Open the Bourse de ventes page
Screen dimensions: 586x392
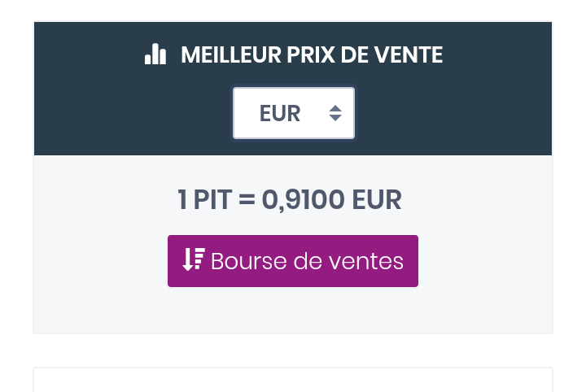[x=293, y=261]
